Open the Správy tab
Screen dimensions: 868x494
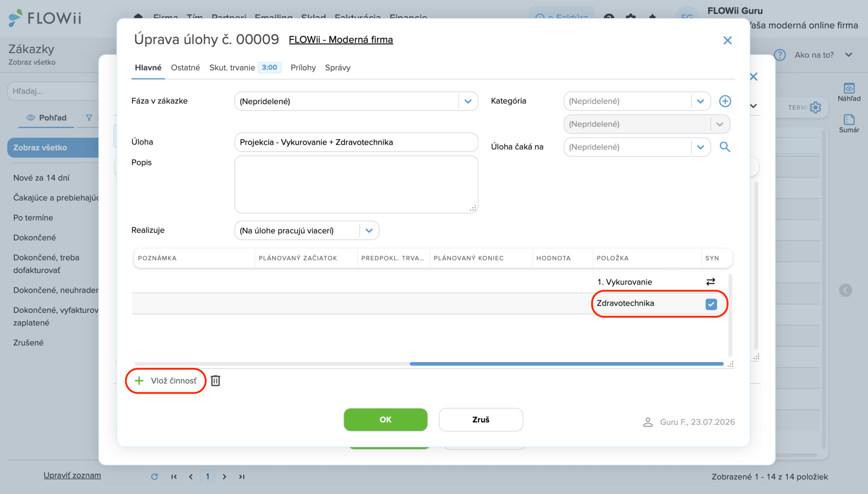[x=338, y=68]
